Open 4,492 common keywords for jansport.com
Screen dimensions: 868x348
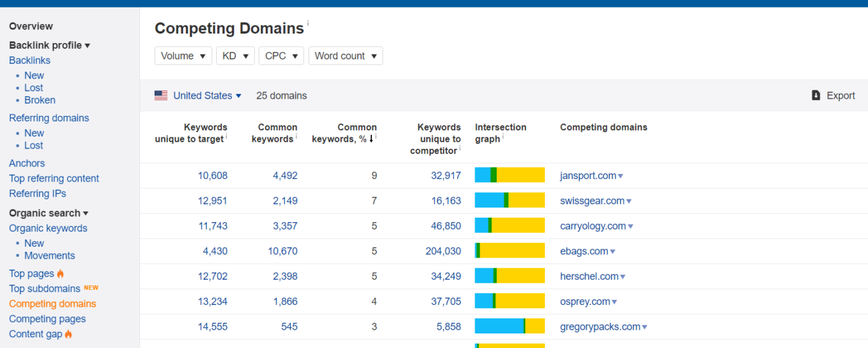(285, 176)
